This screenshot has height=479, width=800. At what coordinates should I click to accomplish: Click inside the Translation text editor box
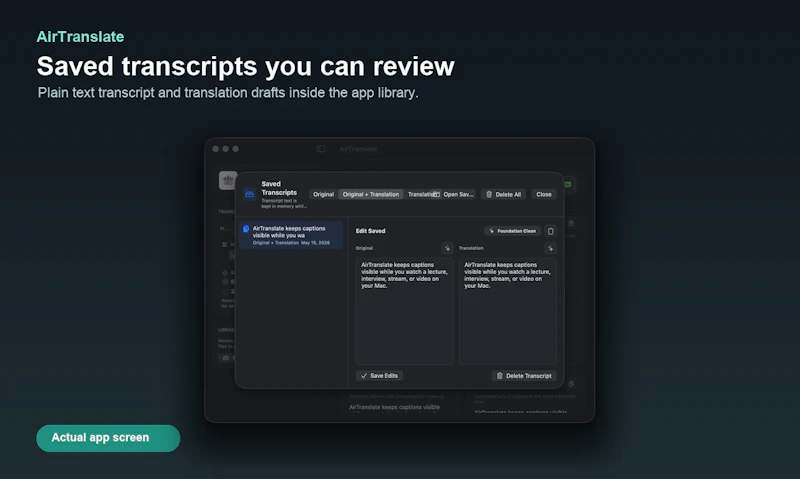508,311
